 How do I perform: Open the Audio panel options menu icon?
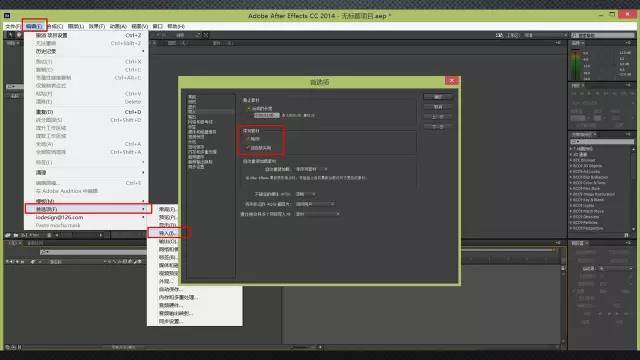tap(629, 43)
